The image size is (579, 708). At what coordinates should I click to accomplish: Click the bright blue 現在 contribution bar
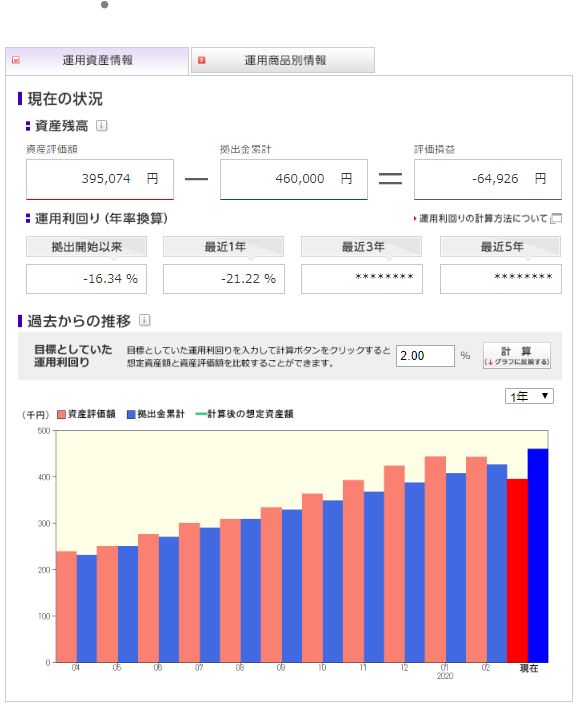[538, 556]
